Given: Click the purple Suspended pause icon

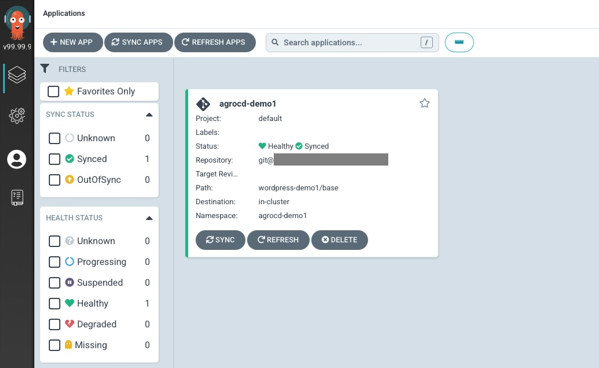Looking at the screenshot, I should [x=70, y=282].
